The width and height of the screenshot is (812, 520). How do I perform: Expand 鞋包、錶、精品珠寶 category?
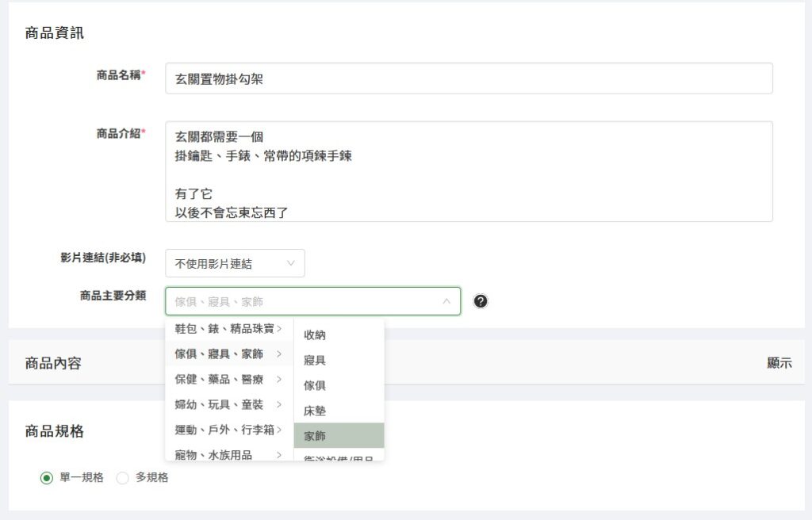click(228, 328)
